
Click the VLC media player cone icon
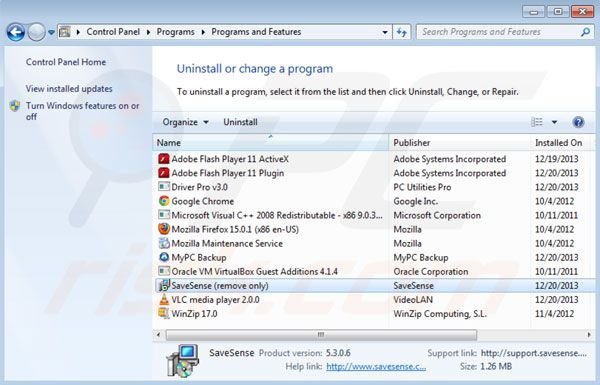tap(164, 299)
